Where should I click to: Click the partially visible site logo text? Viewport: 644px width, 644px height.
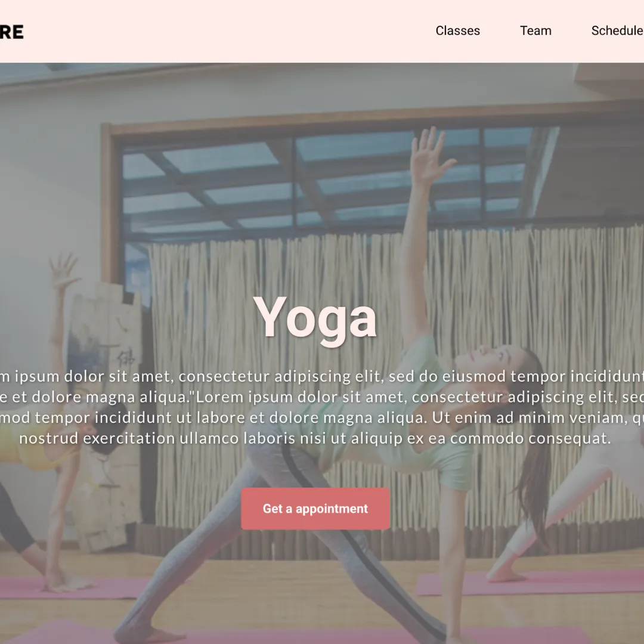click(x=11, y=32)
